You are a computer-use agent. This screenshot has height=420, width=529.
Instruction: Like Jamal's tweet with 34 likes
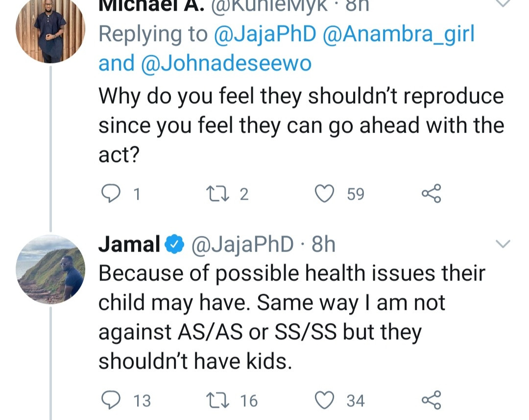(324, 400)
